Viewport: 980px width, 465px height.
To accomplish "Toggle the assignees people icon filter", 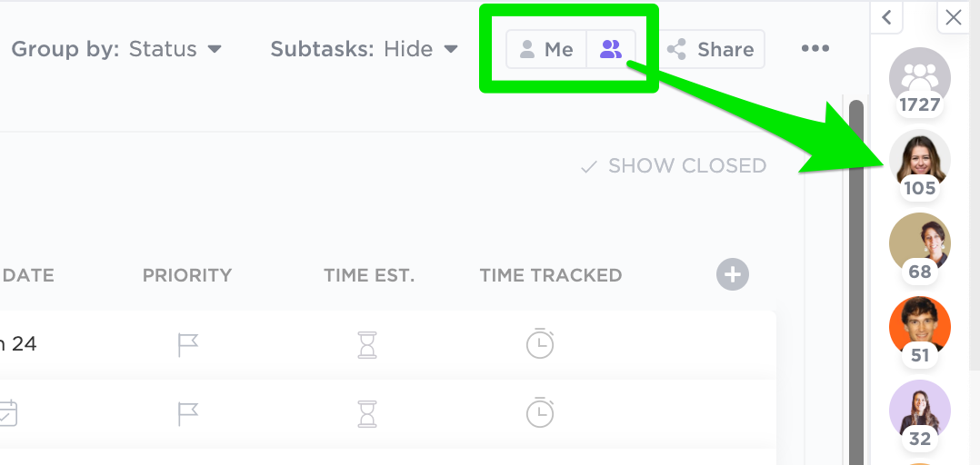I will 611,49.
